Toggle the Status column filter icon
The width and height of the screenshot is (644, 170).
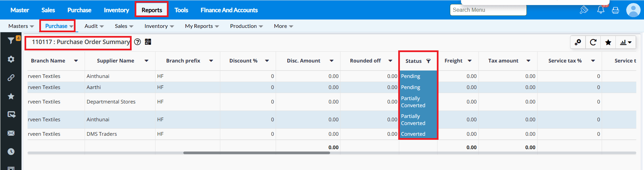(428, 61)
